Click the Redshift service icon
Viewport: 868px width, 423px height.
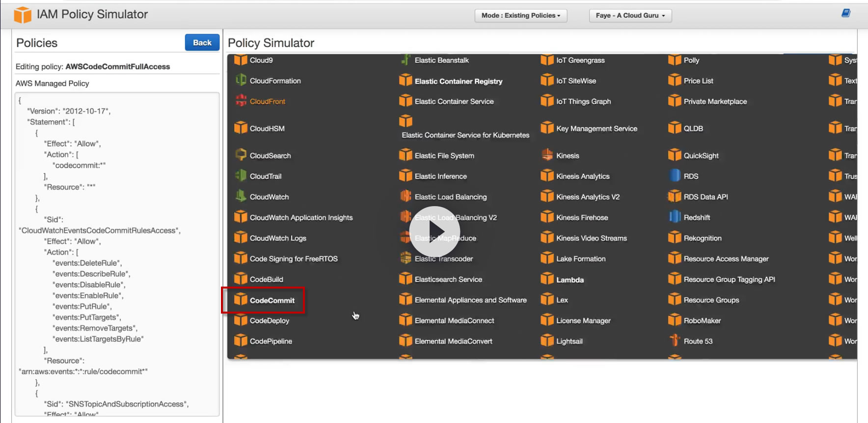pyautogui.click(x=675, y=217)
